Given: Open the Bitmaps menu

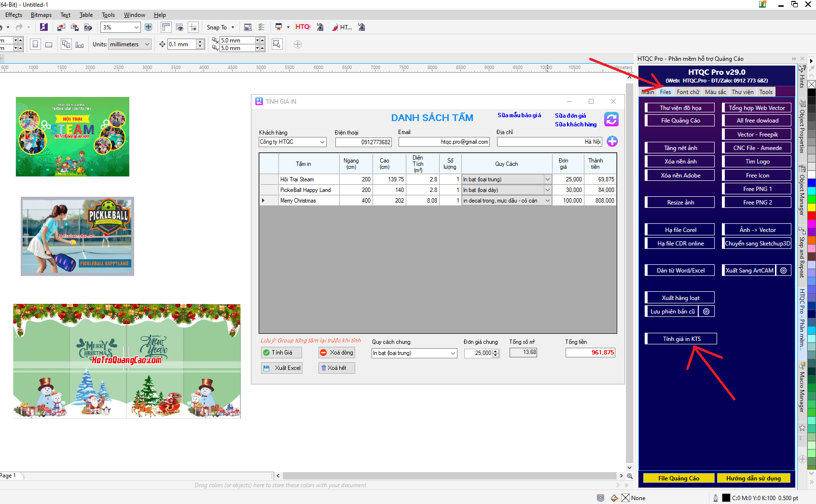Looking at the screenshot, I should click(x=41, y=15).
